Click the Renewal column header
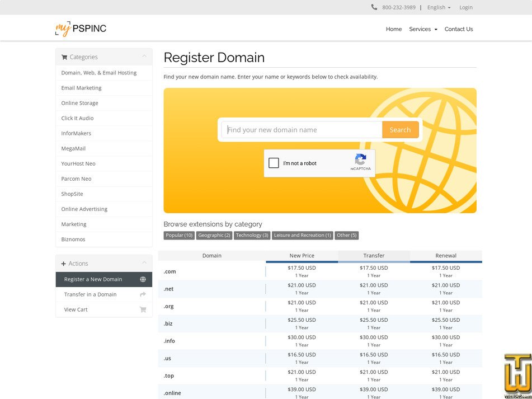532x399 pixels. click(x=446, y=256)
